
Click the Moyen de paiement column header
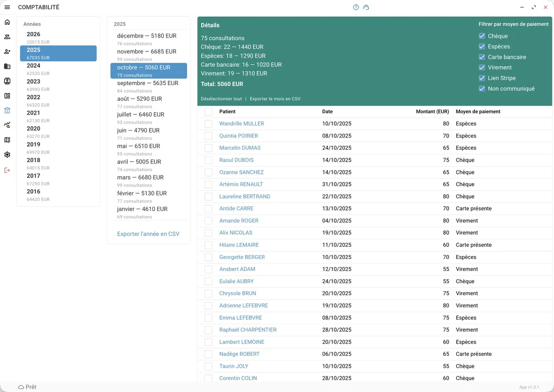point(478,112)
